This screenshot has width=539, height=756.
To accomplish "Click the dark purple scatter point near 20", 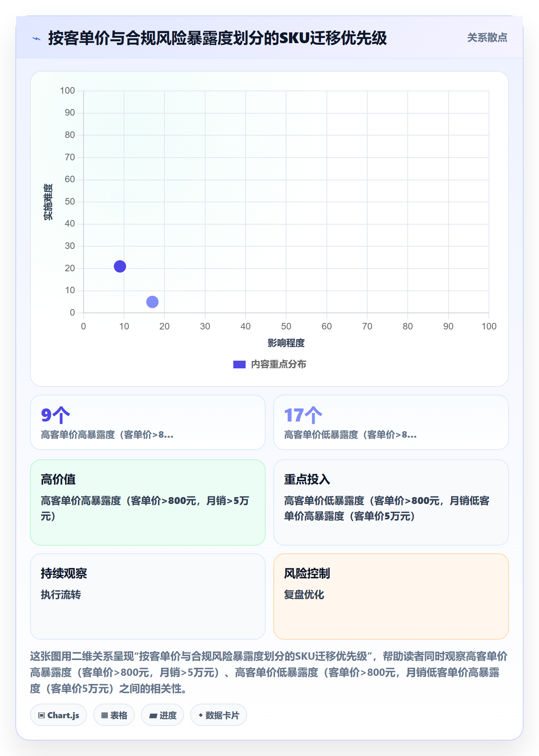I will 120,266.
